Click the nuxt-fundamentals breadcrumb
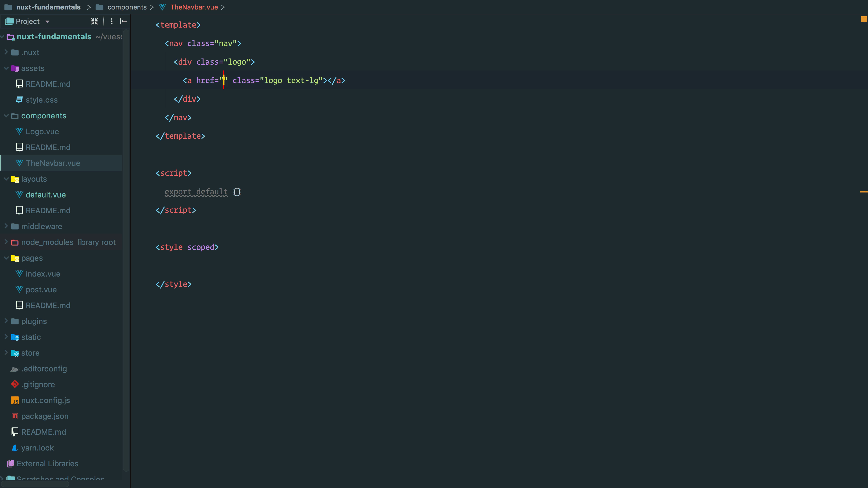Screen dimensions: 868x488 pos(48,7)
